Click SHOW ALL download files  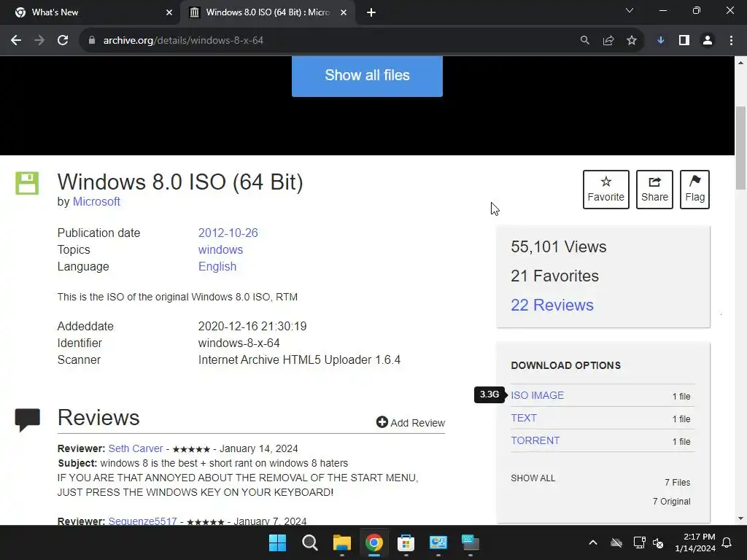click(x=533, y=478)
